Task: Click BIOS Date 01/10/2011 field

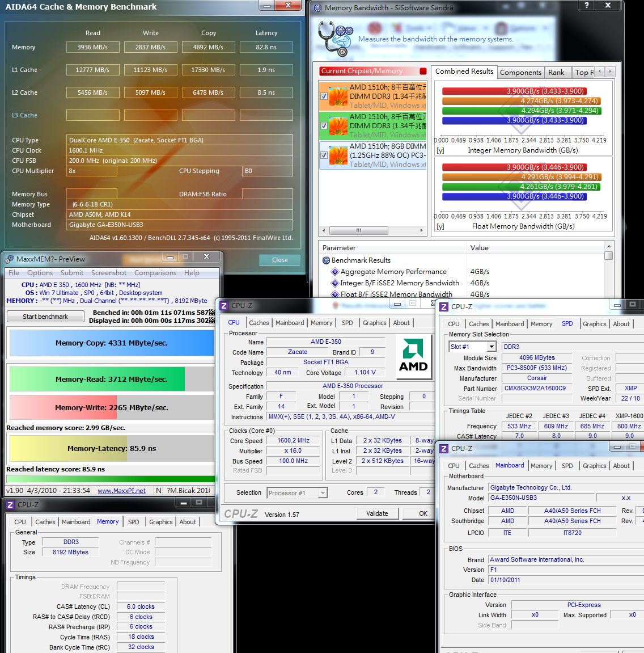Action: coord(566,580)
